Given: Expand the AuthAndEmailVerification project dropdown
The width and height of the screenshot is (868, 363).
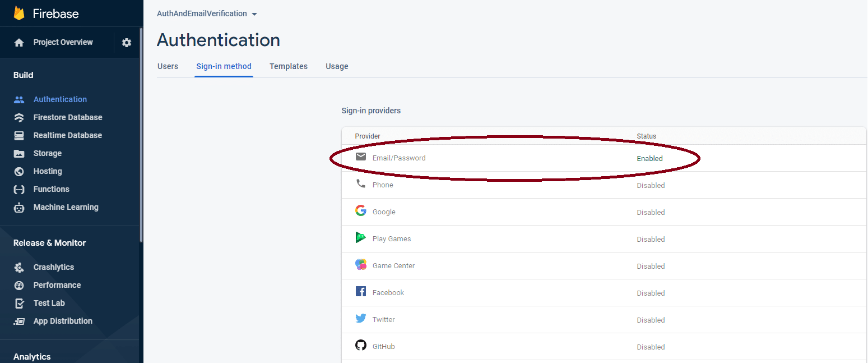Looking at the screenshot, I should coord(254,14).
